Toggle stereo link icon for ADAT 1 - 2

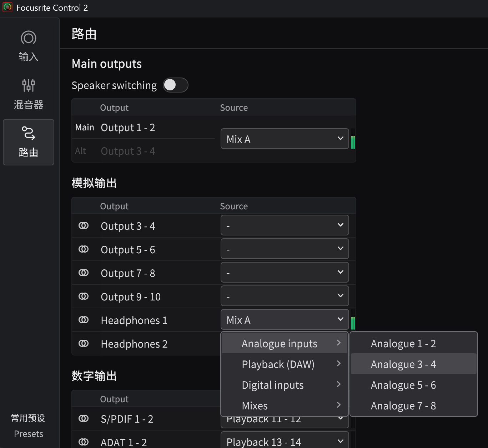(x=84, y=442)
